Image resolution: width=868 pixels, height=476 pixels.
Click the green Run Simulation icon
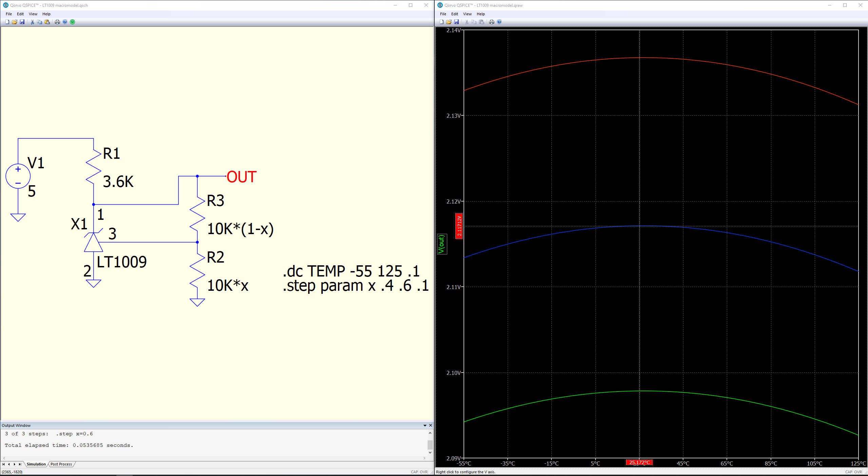click(72, 22)
